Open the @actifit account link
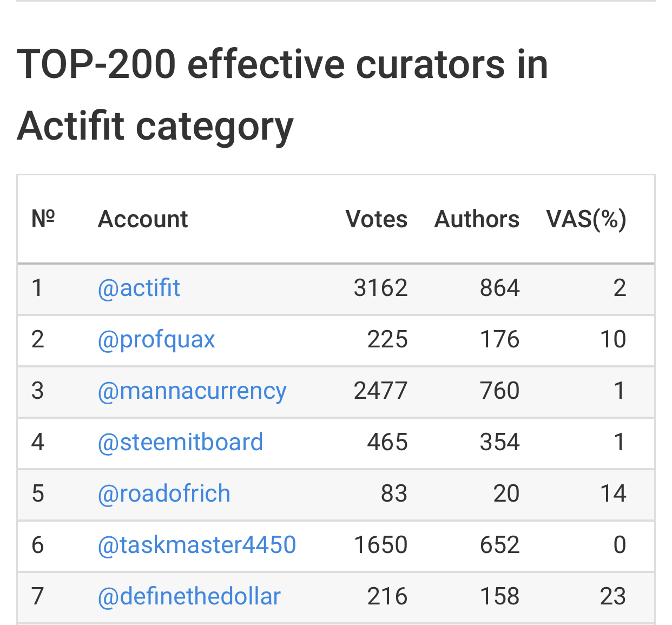This screenshot has height=625, width=672. coord(139,288)
